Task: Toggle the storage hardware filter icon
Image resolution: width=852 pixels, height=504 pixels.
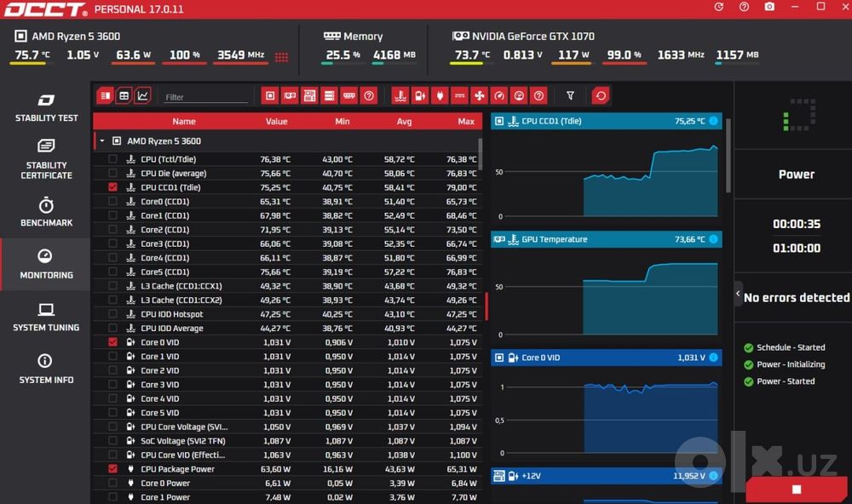Action: (329, 96)
